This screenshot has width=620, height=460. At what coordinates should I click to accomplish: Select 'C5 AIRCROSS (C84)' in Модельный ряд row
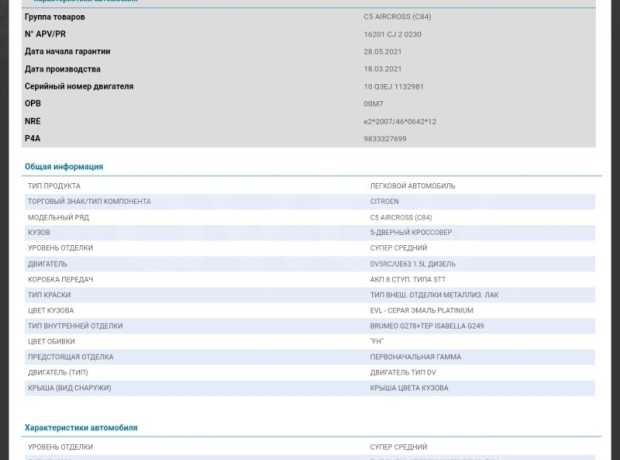pos(401,218)
